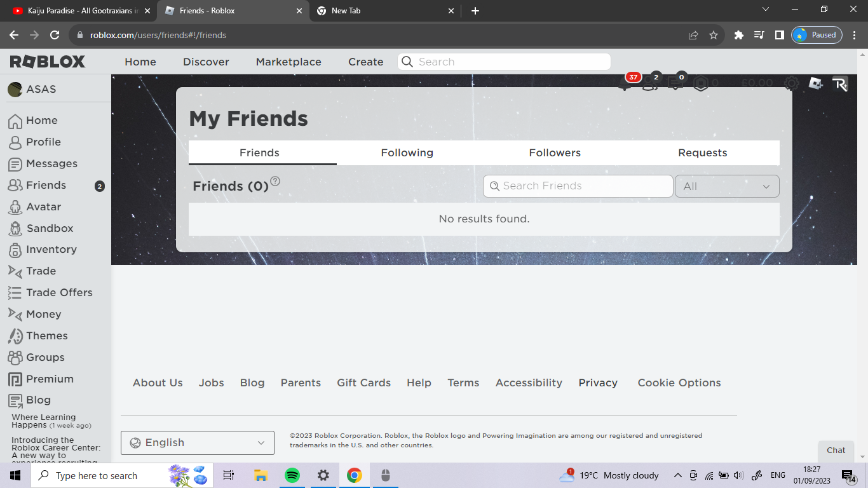Open Create in top navigation
This screenshot has width=868, height=488.
click(x=366, y=62)
